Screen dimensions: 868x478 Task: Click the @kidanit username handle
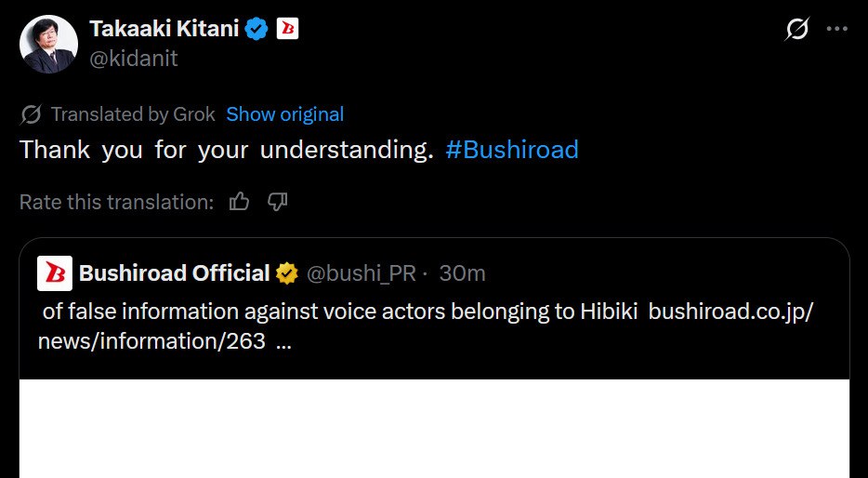tap(134, 59)
